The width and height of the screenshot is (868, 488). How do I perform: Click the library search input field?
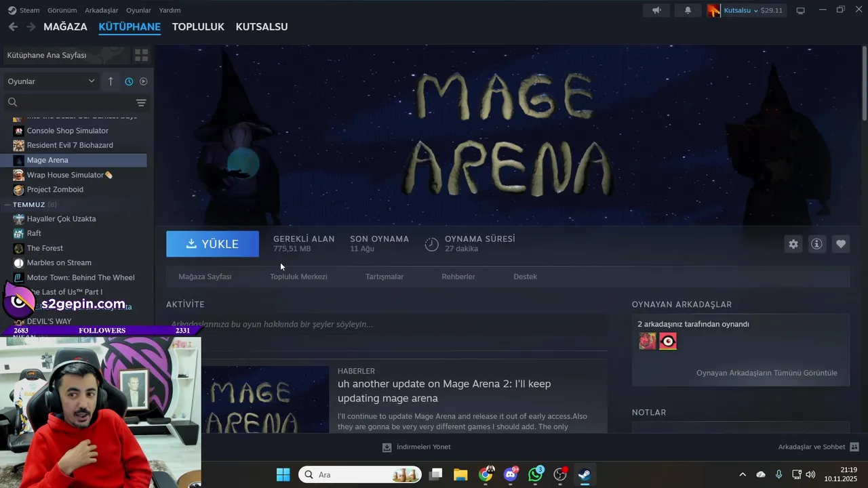click(x=75, y=102)
